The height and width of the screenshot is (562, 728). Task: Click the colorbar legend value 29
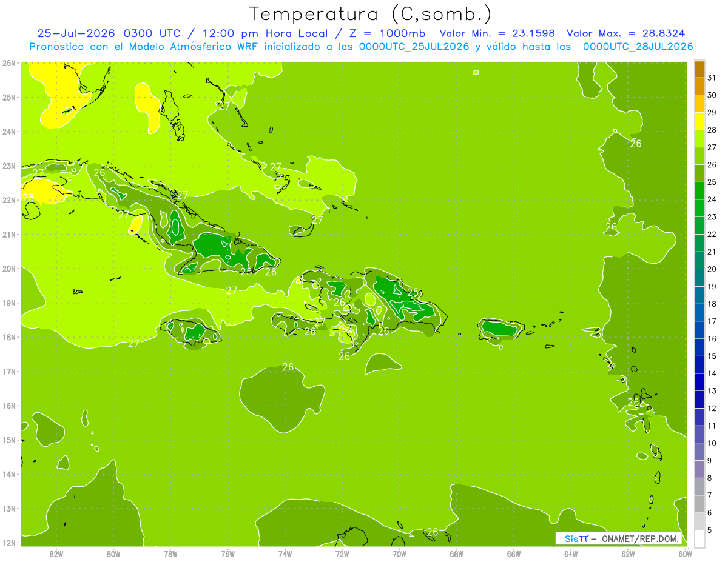tap(712, 112)
